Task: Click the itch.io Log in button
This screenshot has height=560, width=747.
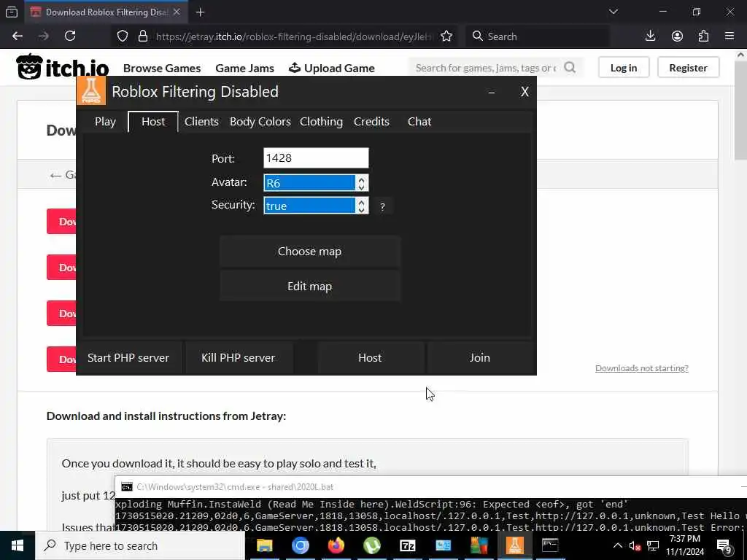Action: point(624,68)
